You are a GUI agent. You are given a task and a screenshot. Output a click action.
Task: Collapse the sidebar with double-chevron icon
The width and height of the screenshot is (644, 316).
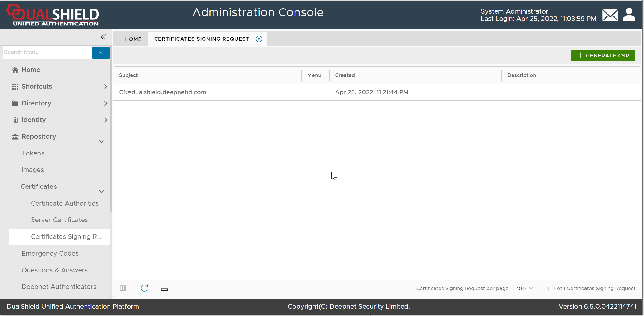103,37
